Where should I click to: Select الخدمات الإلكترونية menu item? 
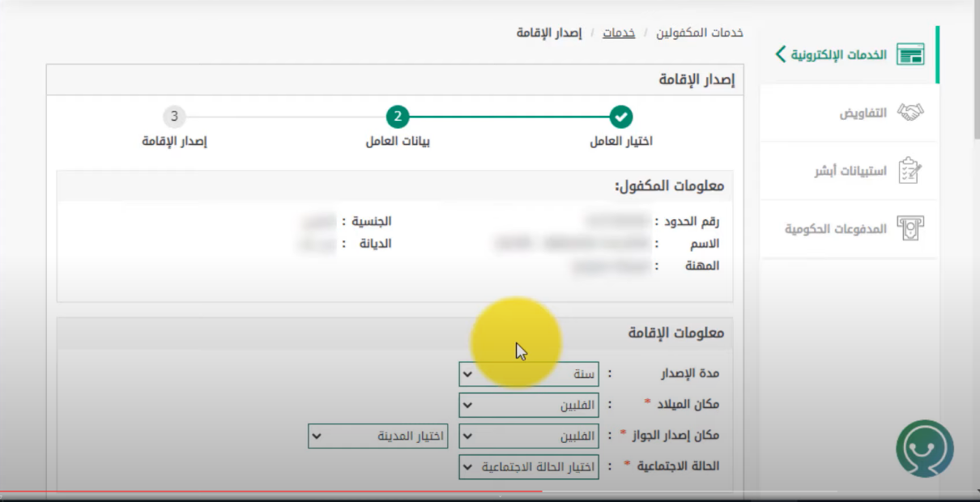(x=849, y=54)
